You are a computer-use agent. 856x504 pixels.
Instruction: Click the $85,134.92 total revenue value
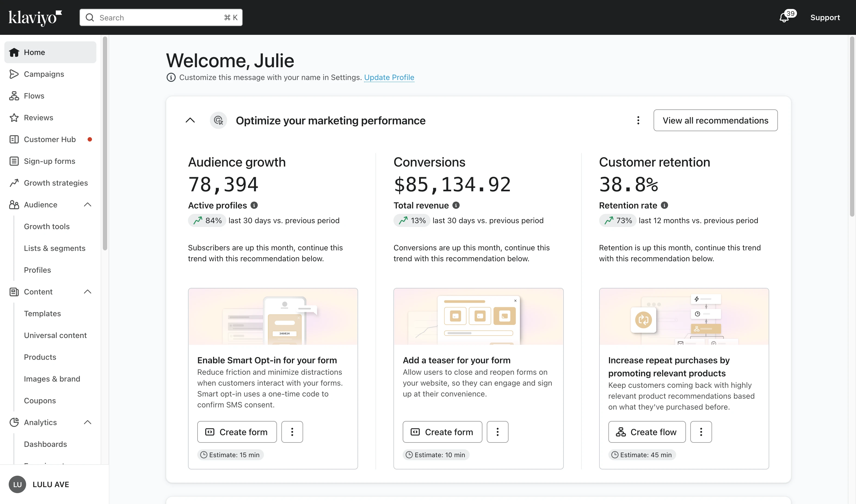(452, 185)
